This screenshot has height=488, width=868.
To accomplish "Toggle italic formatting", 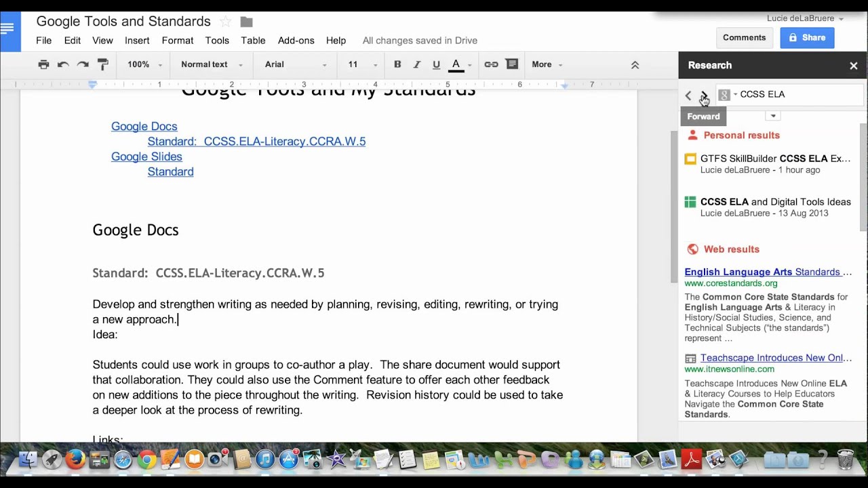I will tap(416, 64).
